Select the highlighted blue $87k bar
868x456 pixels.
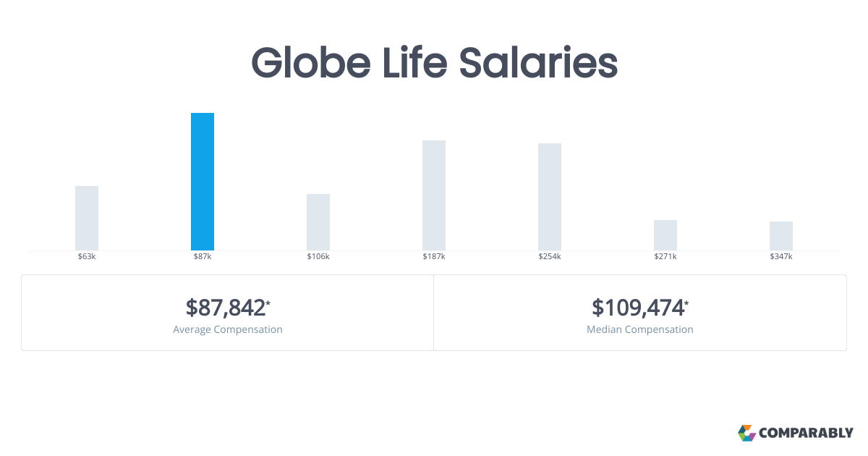coord(203,182)
